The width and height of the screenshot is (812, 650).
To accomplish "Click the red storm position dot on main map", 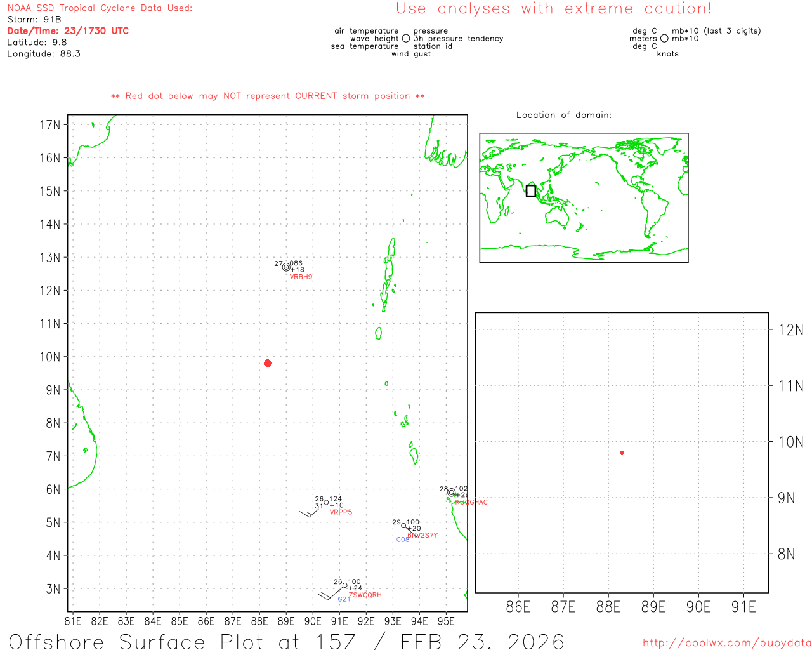I will coord(268,363).
